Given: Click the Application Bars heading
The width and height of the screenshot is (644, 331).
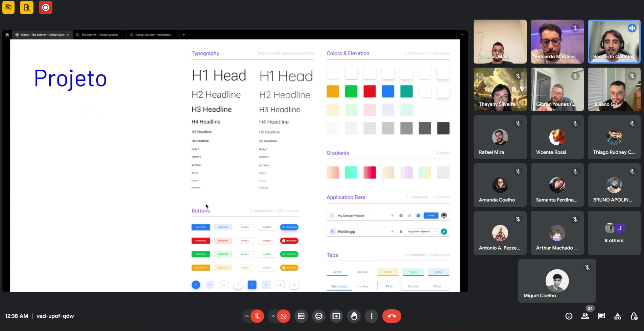Looking at the screenshot, I should point(346,197).
